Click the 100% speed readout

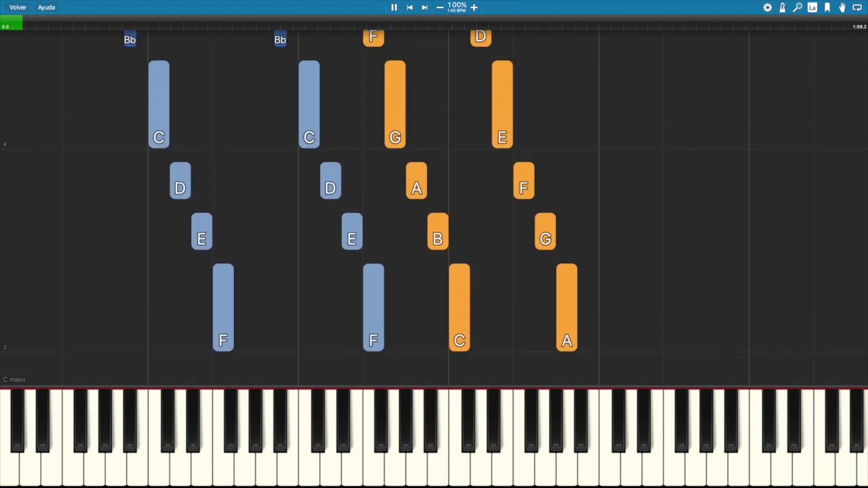click(457, 5)
